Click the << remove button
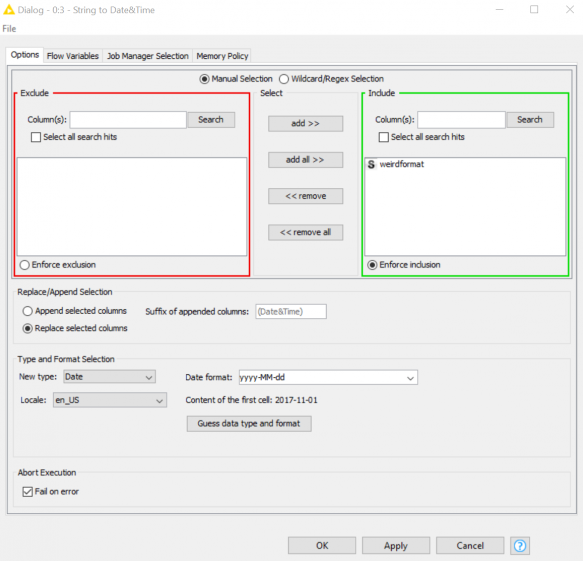Image resolution: width=583 pixels, height=561 pixels. (x=306, y=196)
